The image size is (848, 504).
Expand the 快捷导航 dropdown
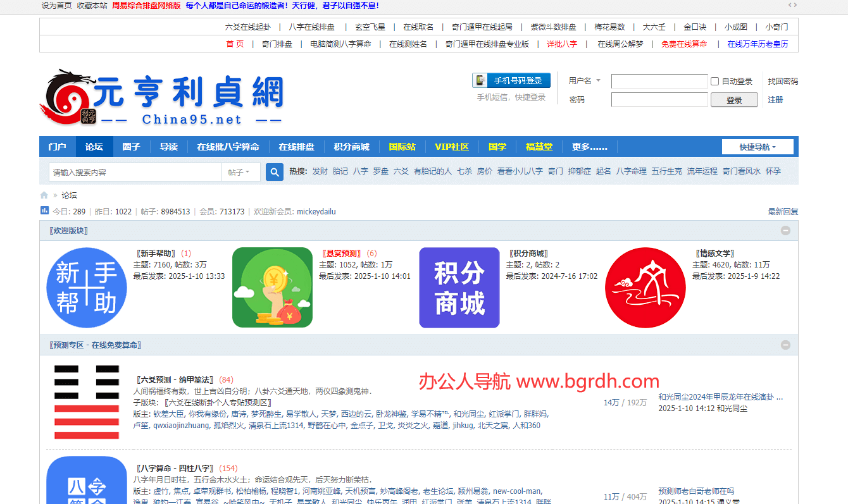[x=758, y=146]
